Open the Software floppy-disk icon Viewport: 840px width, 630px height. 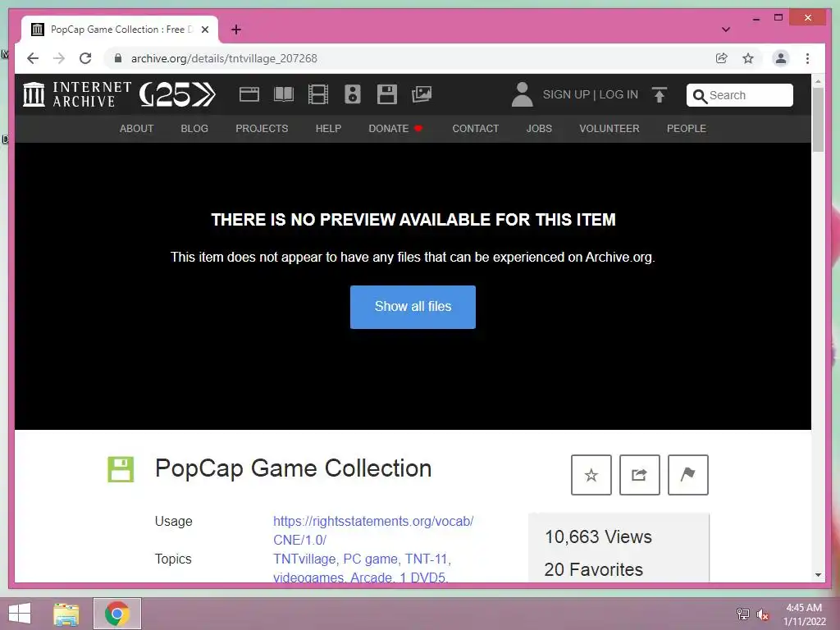click(386, 94)
